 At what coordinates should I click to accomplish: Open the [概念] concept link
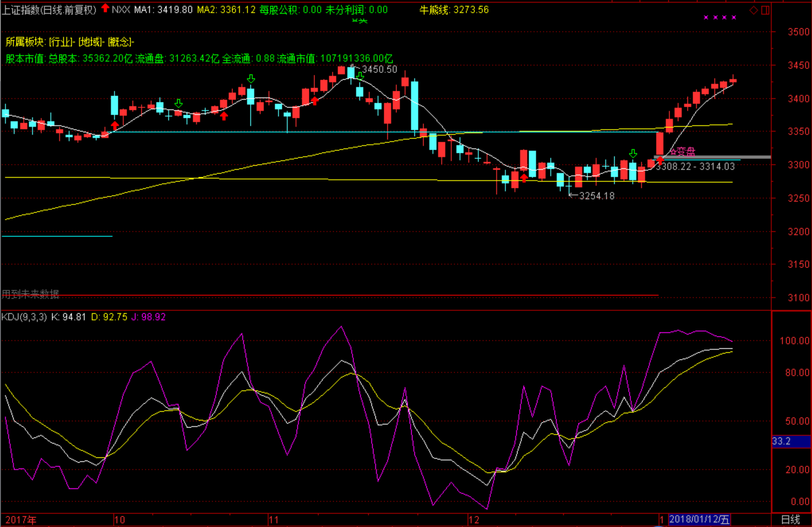(x=121, y=42)
